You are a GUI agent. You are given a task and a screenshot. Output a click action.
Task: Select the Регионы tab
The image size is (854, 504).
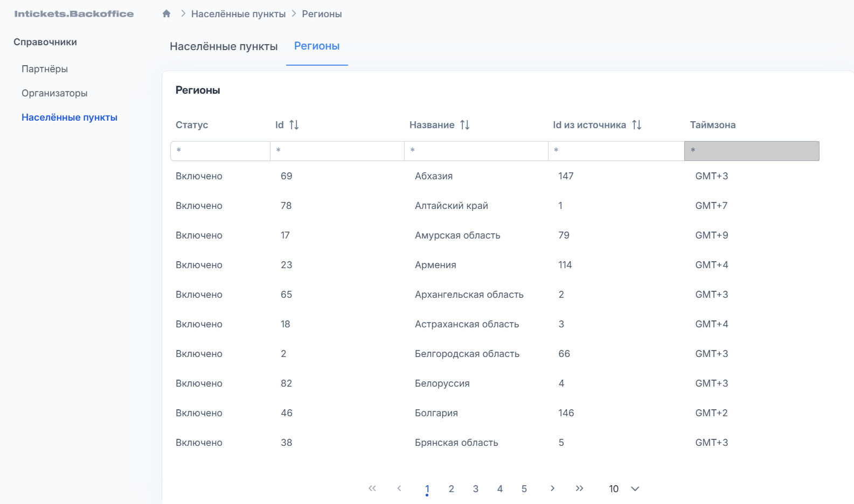[x=317, y=46]
